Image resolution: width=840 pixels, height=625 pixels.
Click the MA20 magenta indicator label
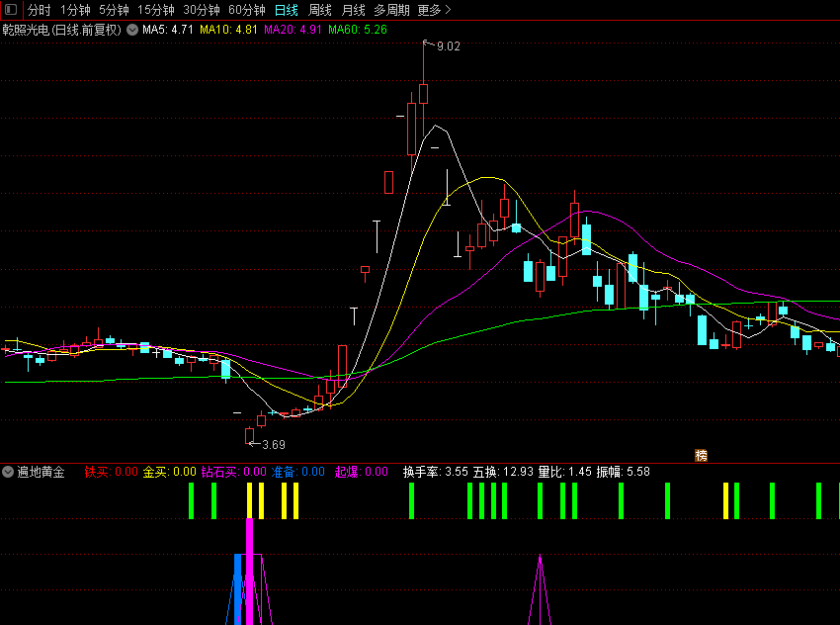tap(293, 30)
